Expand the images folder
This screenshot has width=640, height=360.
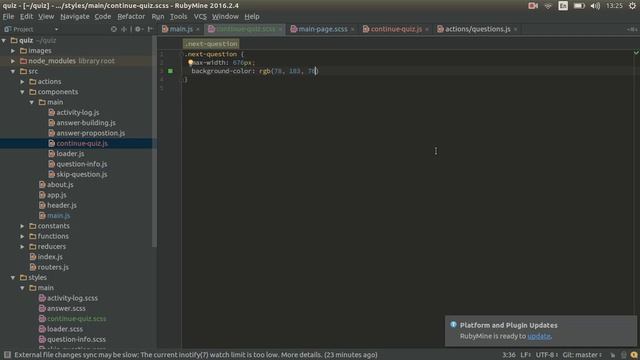[13, 51]
